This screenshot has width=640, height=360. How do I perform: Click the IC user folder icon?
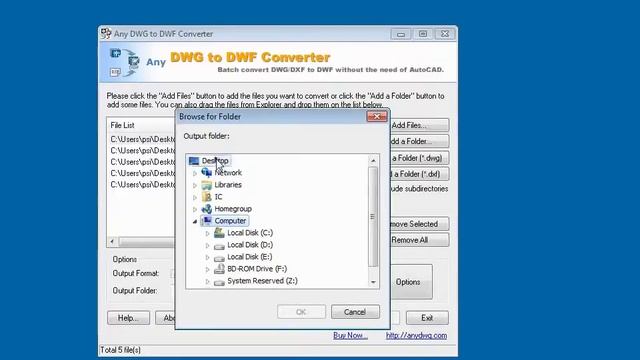pos(207,197)
